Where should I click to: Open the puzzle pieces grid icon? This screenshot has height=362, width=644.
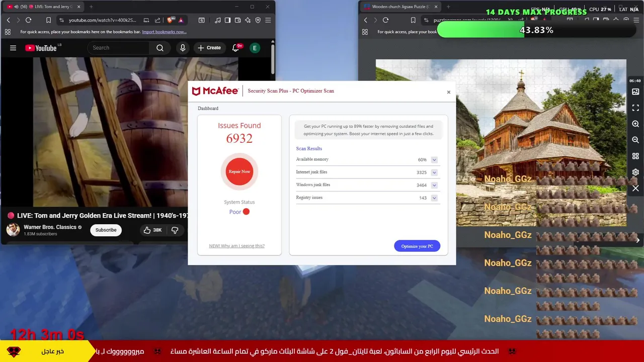(635, 156)
